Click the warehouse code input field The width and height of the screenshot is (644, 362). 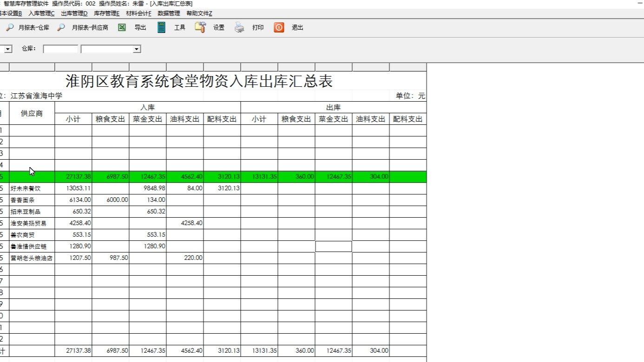click(x=60, y=49)
